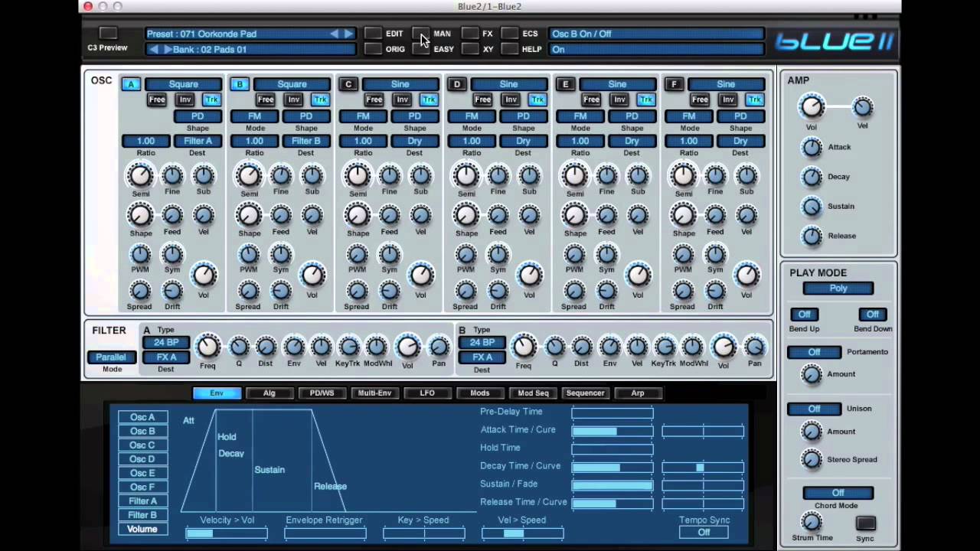
Task: Open the Chord Mode Off selector
Action: pyautogui.click(x=838, y=493)
